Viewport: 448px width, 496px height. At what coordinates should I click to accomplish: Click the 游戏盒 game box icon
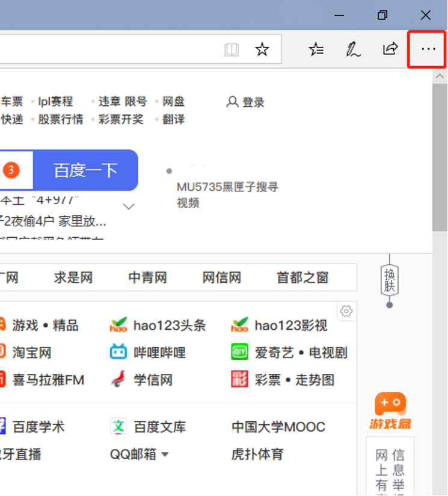click(390, 411)
